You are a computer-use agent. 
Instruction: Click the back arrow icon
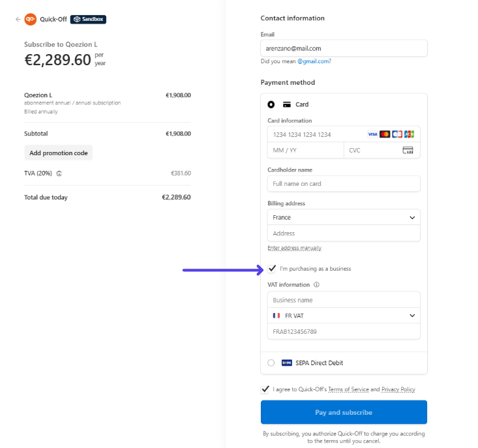coord(18,20)
